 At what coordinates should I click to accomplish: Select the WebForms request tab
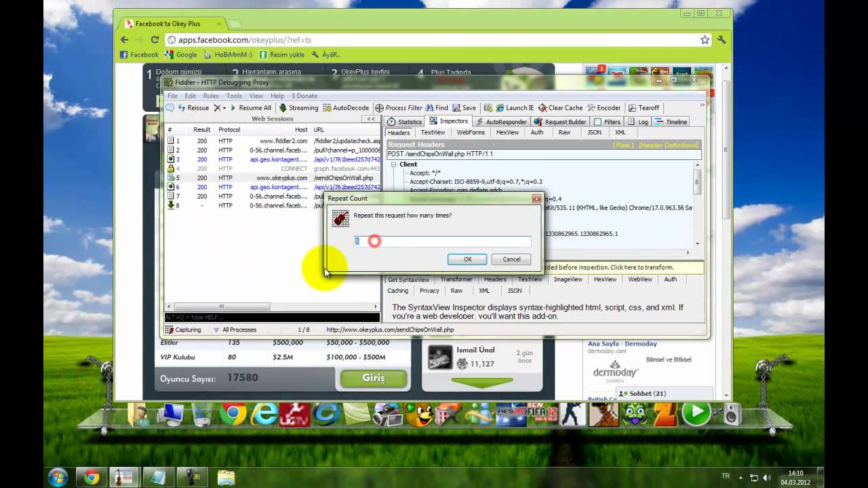pyautogui.click(x=471, y=133)
